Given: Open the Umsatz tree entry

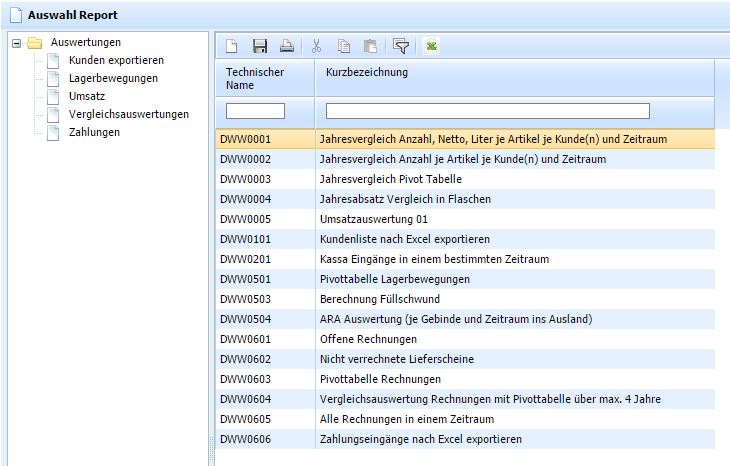Looking at the screenshot, I should coord(87,96).
